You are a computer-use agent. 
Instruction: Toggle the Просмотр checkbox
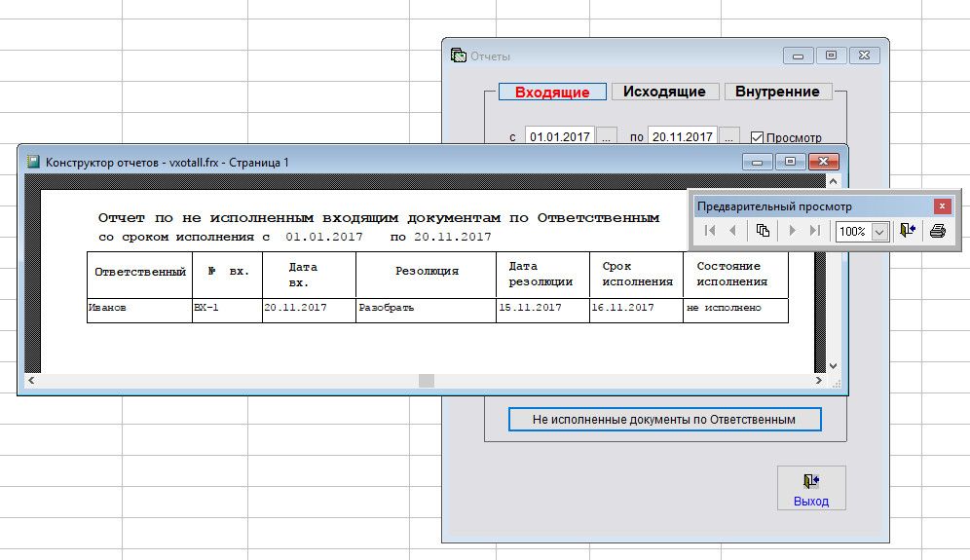point(758,137)
